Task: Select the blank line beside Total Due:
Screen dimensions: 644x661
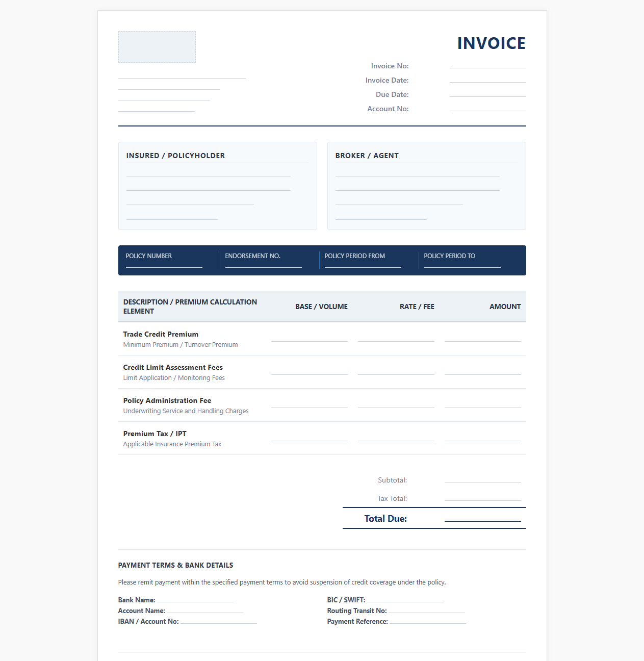Action: [x=483, y=518]
